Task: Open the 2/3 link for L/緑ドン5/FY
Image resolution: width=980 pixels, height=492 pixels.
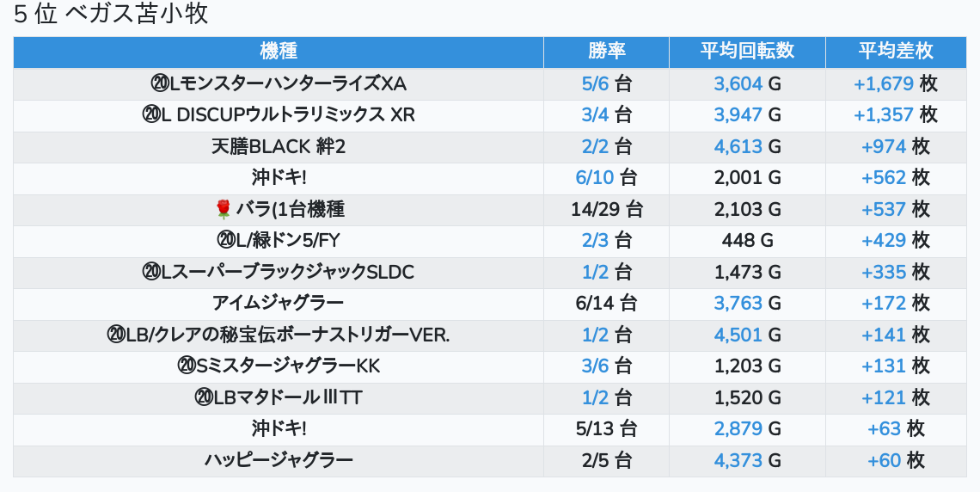Action: pos(595,241)
